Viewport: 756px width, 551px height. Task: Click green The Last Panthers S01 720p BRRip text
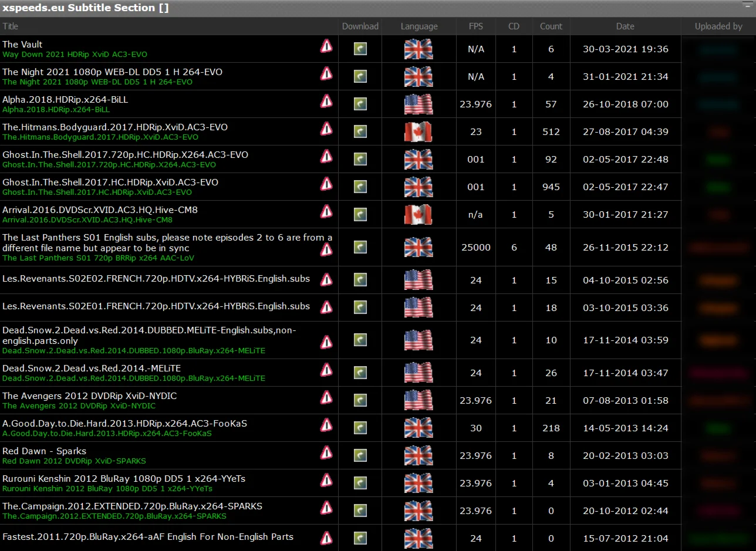point(98,258)
